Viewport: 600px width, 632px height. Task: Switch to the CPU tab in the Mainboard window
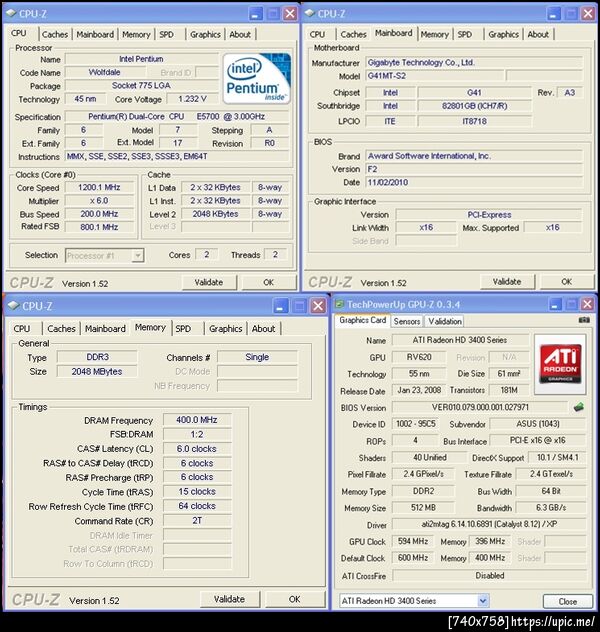tap(318, 35)
